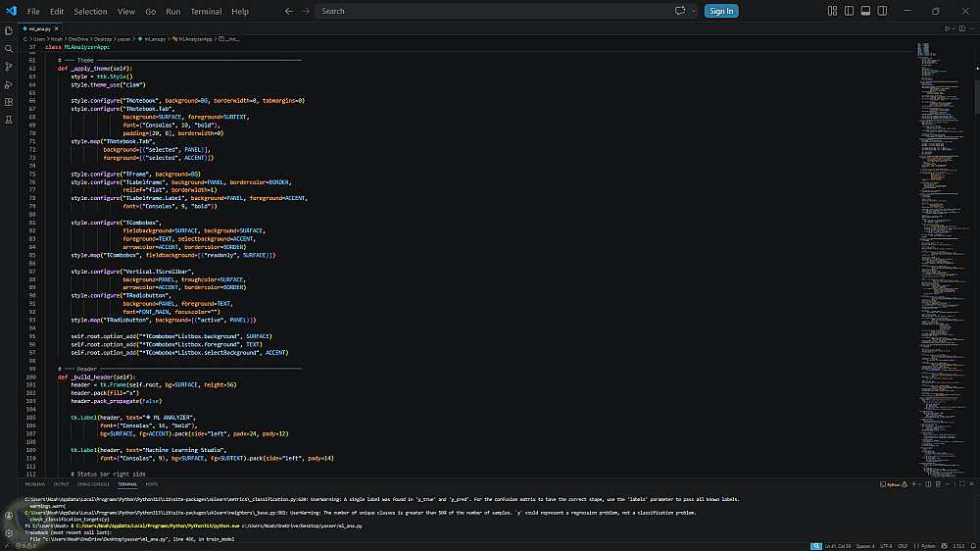This screenshot has height=551, width=980.
Task: Select Python language mode in status bar
Action: (929, 545)
